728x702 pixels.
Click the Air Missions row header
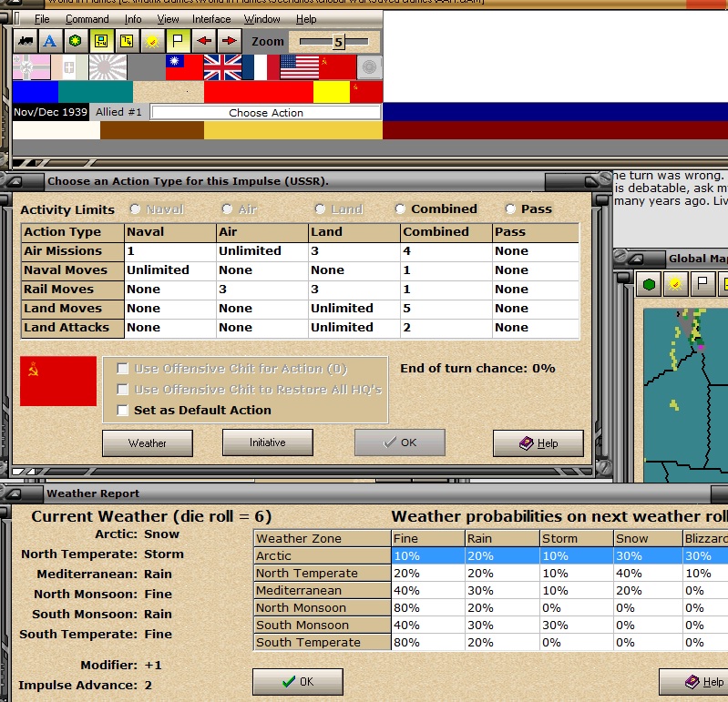pyautogui.click(x=72, y=251)
